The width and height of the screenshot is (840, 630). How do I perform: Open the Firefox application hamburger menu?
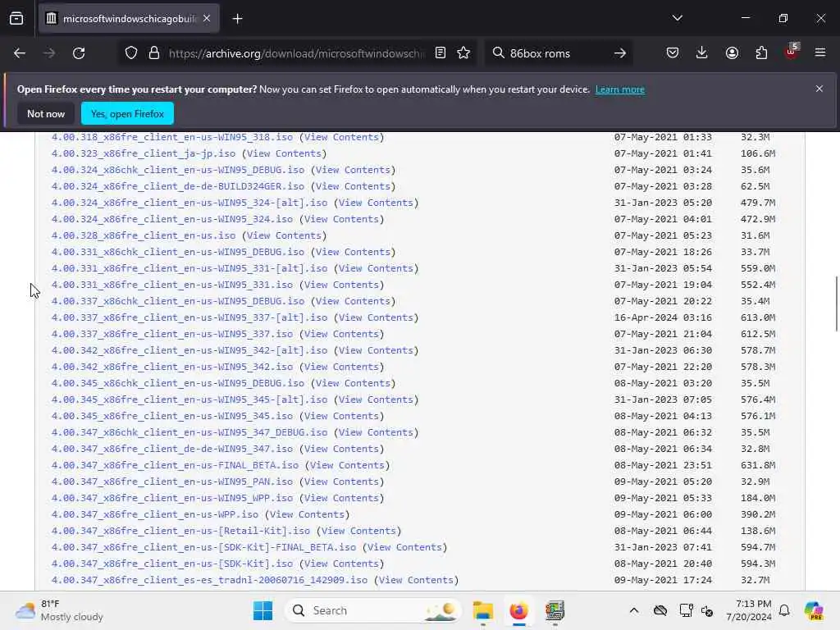click(820, 52)
